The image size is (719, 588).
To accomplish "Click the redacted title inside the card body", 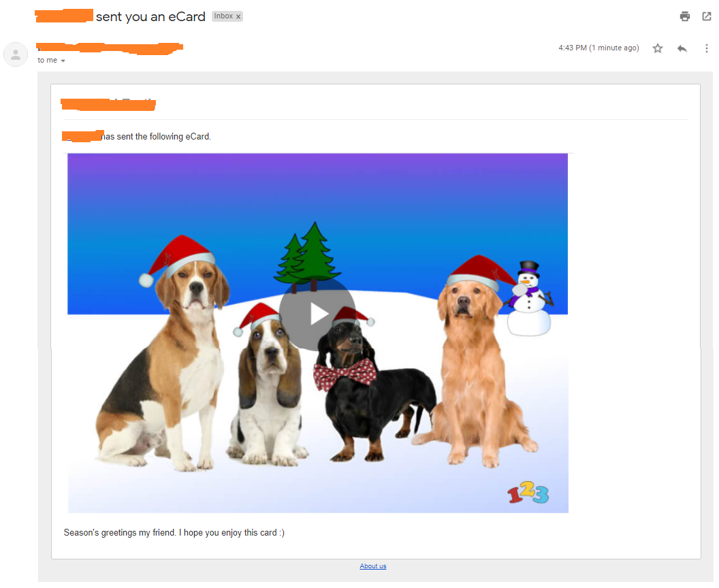I will (x=108, y=105).
